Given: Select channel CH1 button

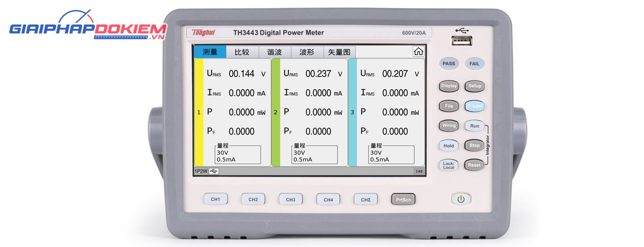Looking at the screenshot, I should coord(215,199).
